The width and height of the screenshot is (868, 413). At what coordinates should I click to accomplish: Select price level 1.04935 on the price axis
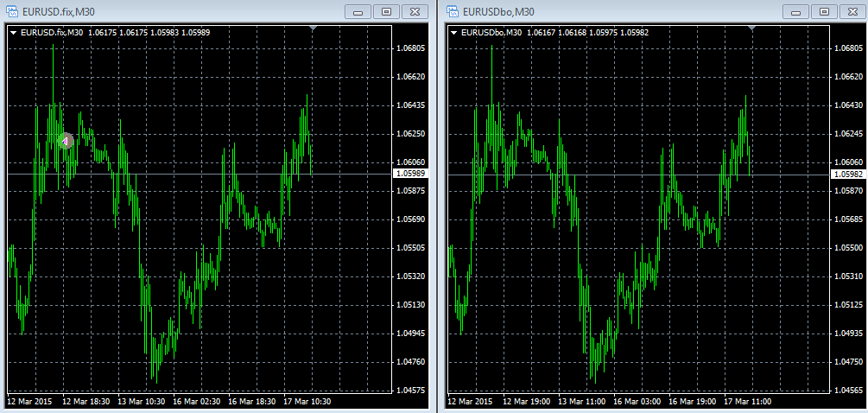click(x=849, y=334)
